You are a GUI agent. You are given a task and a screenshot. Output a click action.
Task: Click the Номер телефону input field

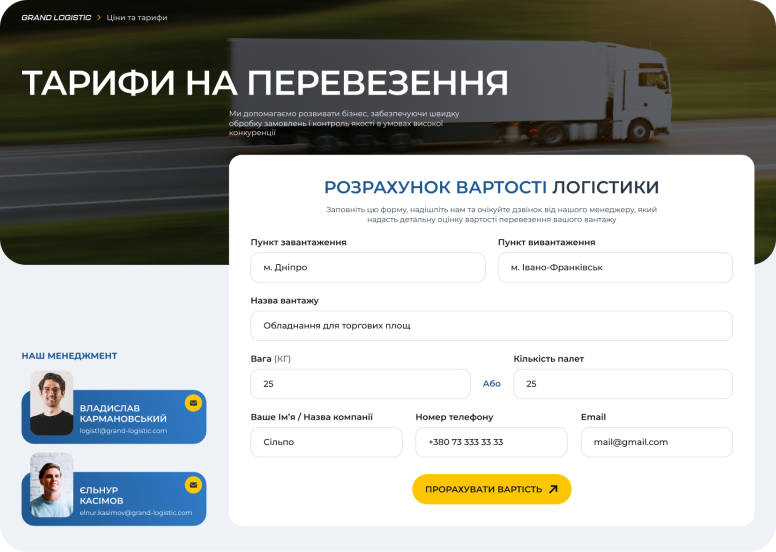click(491, 442)
